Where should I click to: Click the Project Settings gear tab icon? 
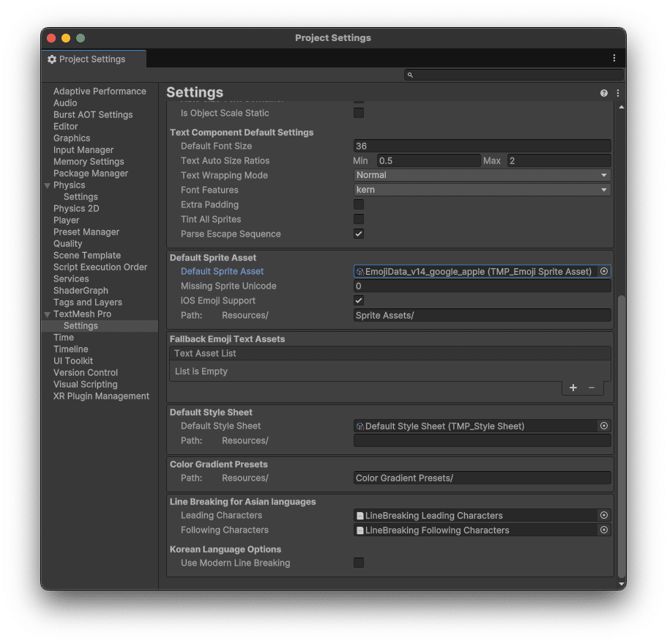(52, 59)
